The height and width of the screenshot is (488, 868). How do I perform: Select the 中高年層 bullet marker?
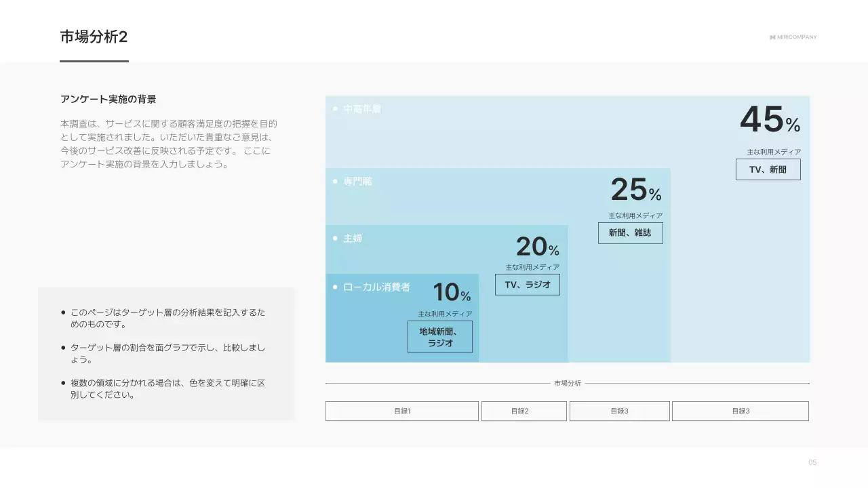(x=335, y=108)
